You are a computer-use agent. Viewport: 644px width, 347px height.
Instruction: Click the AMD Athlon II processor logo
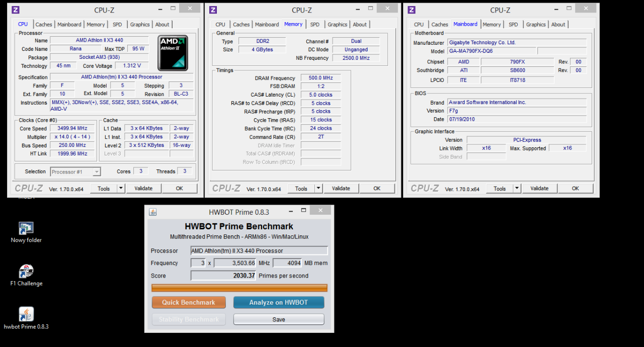point(173,53)
